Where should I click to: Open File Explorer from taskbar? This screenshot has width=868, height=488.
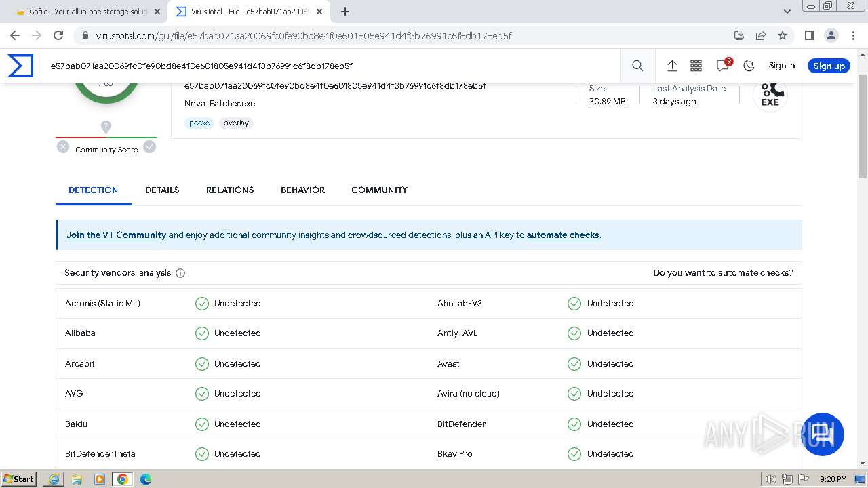pos(77,479)
